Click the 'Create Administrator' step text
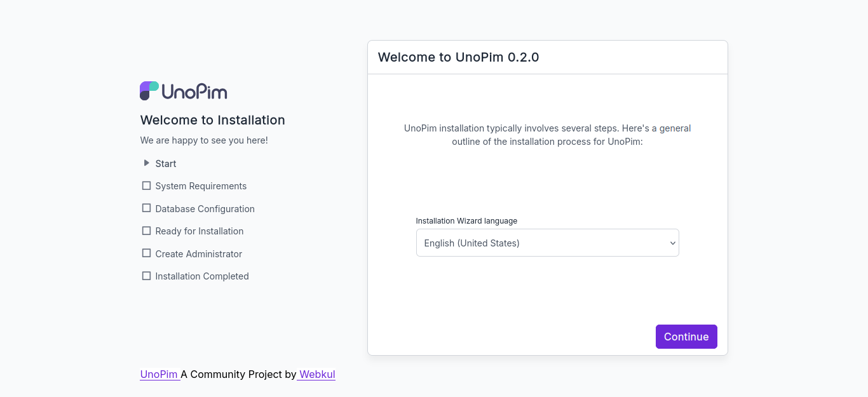This screenshot has width=868, height=397. 199,253
